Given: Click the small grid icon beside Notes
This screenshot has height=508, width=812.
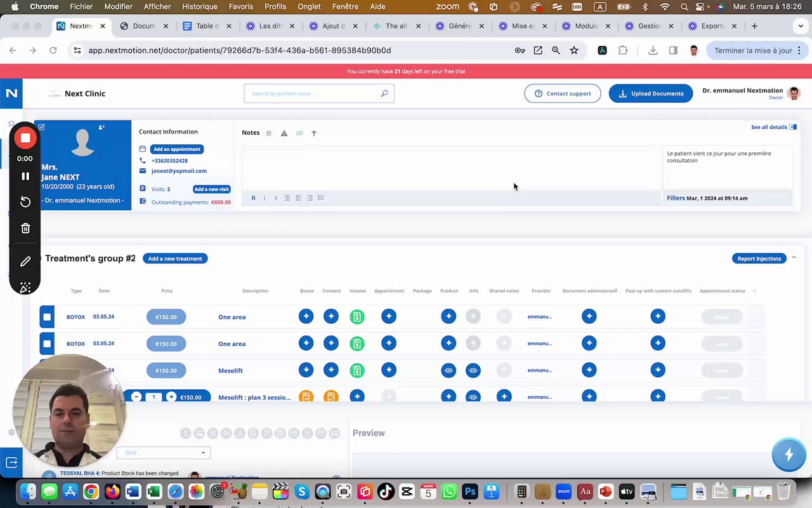Looking at the screenshot, I should coord(269,133).
